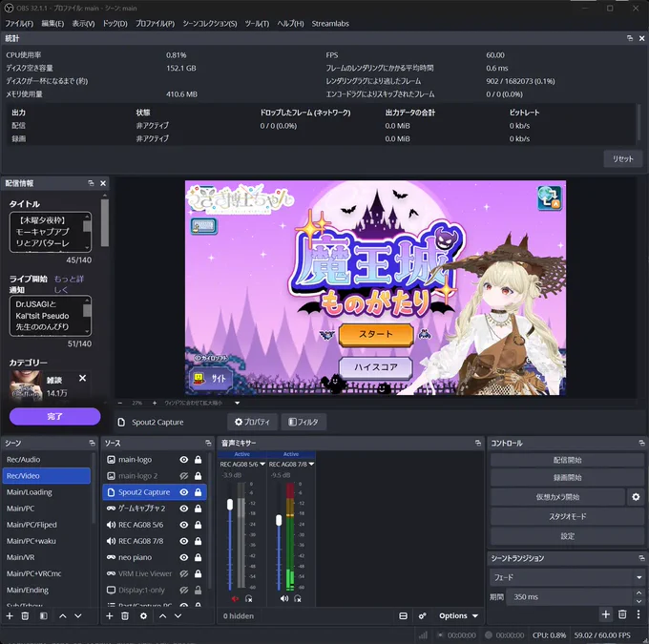Enable スタジオモード

pyautogui.click(x=567, y=516)
